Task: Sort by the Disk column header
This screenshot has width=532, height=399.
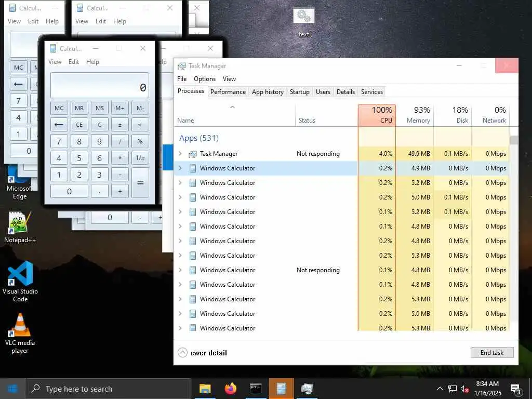Action: [x=453, y=115]
